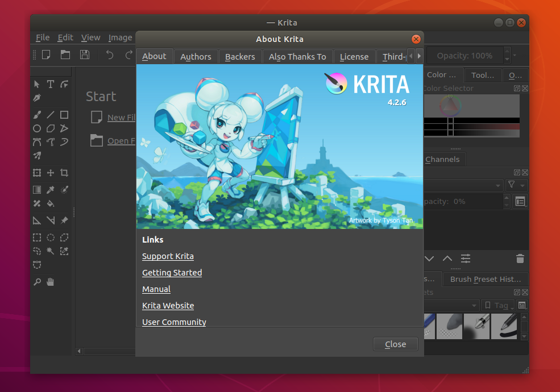560x392 pixels.
Task: Select the Calligraphy tool
Action: [x=37, y=98]
